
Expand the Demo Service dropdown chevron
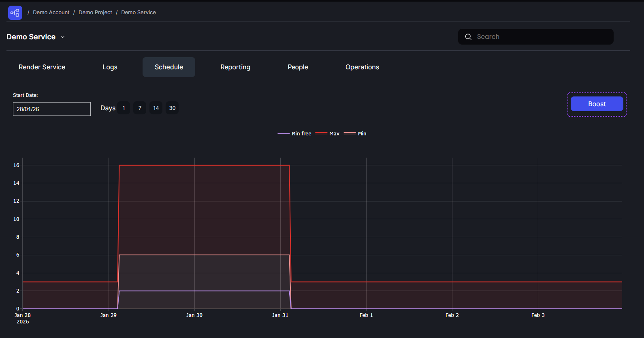(x=63, y=37)
